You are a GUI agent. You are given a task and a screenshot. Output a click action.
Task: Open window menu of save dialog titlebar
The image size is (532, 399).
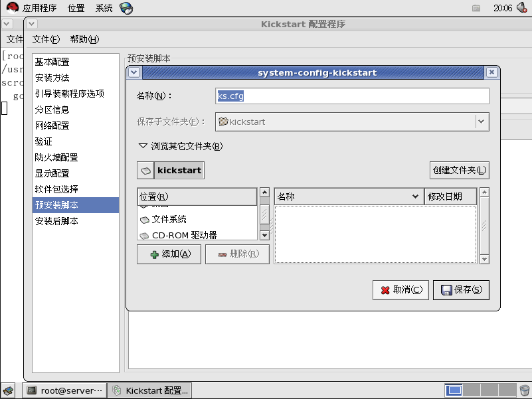tap(134, 72)
